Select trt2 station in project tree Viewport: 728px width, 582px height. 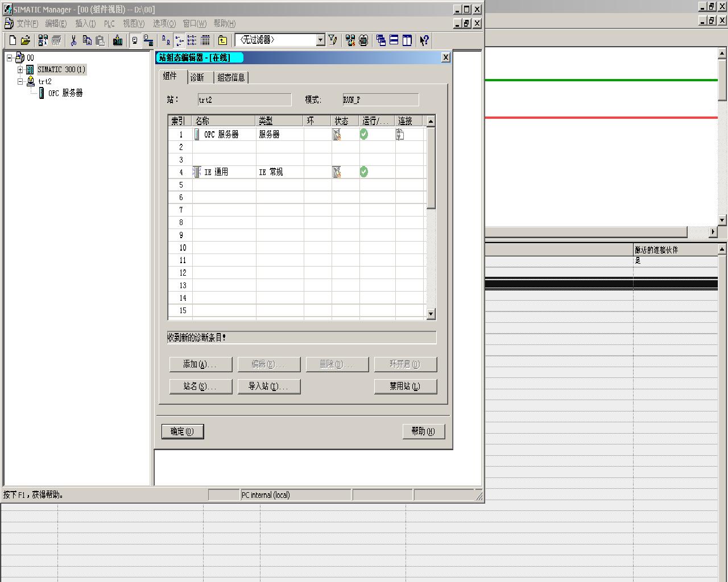tap(45, 81)
